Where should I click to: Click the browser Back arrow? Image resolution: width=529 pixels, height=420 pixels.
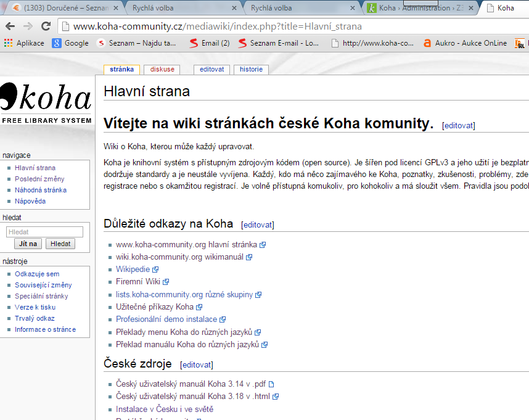(10, 26)
